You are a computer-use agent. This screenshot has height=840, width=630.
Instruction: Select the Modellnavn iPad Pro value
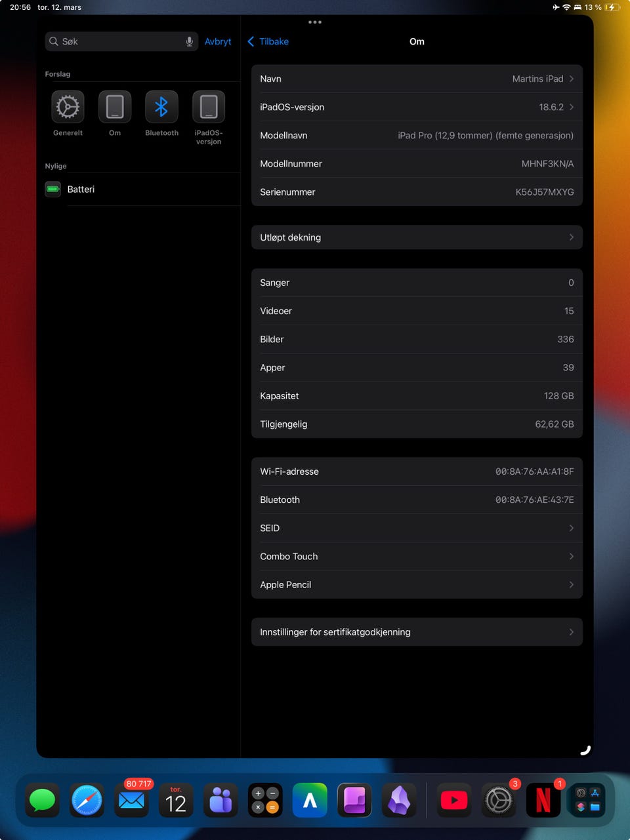pyautogui.click(x=486, y=135)
